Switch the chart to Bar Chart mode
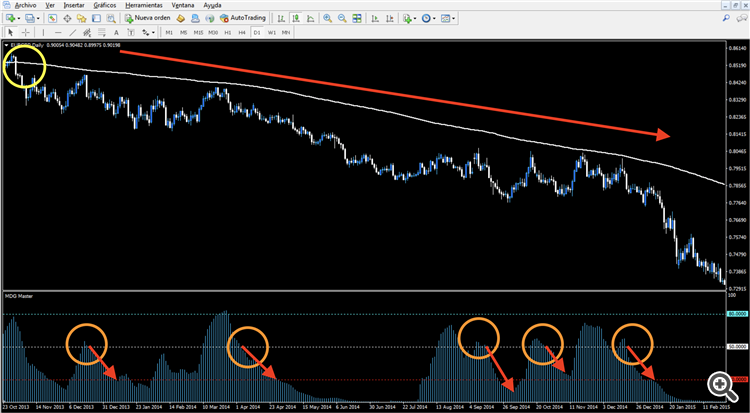750x413 pixels. point(281,18)
